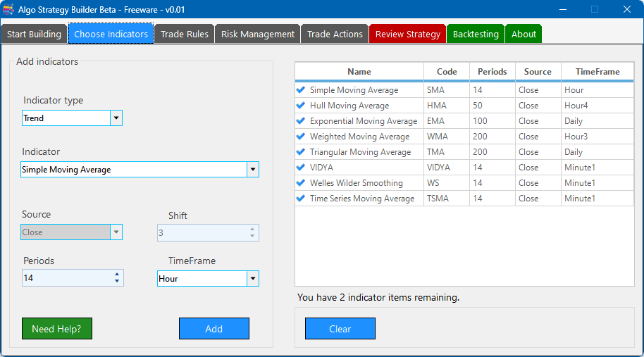644x357 pixels.
Task: Open the Indicator type dropdown
Action: pyautogui.click(x=116, y=118)
